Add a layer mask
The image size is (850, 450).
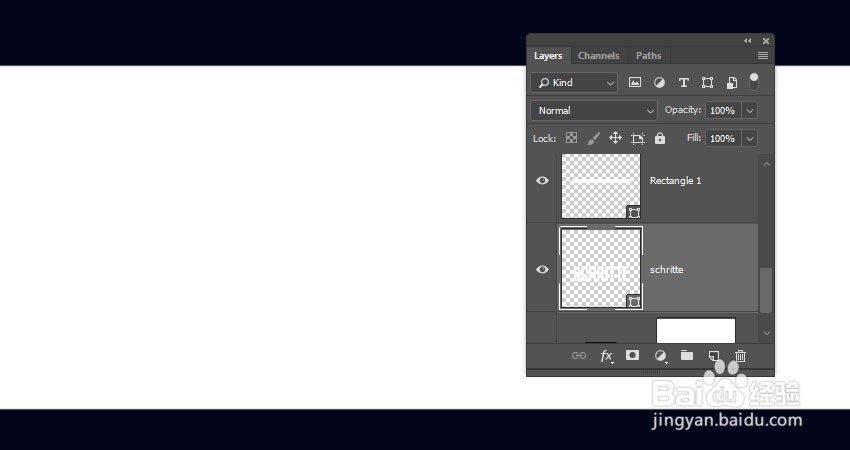tap(632, 355)
